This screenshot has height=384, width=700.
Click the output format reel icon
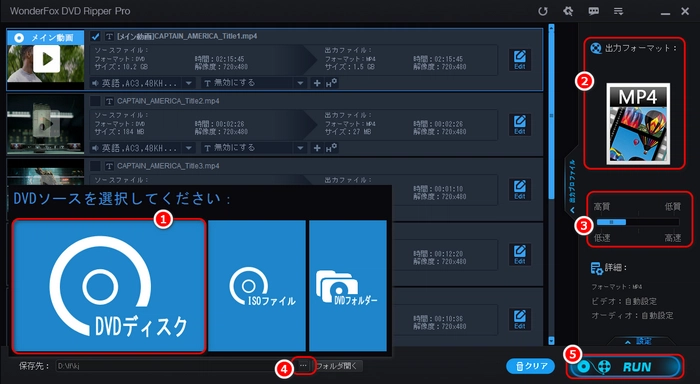pos(596,48)
